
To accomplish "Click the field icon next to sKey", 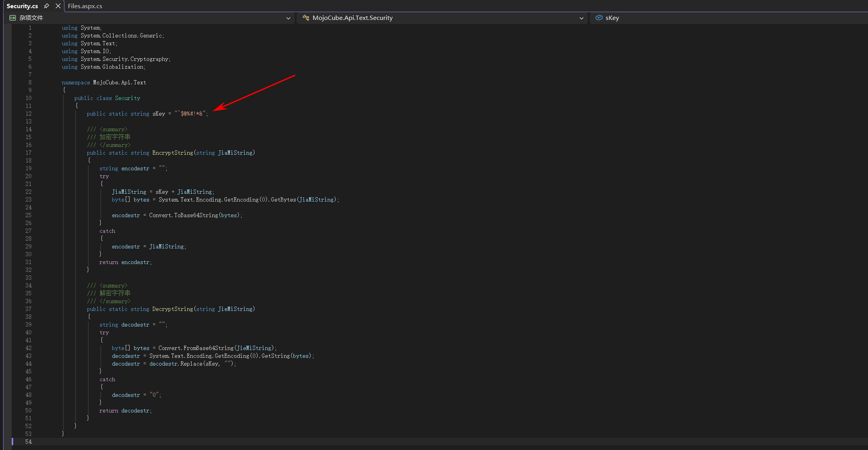I will pos(599,18).
